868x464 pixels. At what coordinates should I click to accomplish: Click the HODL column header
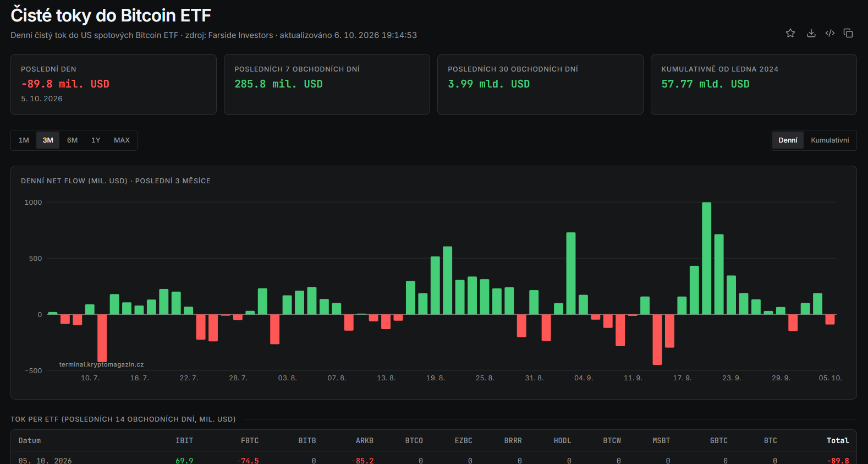562,441
